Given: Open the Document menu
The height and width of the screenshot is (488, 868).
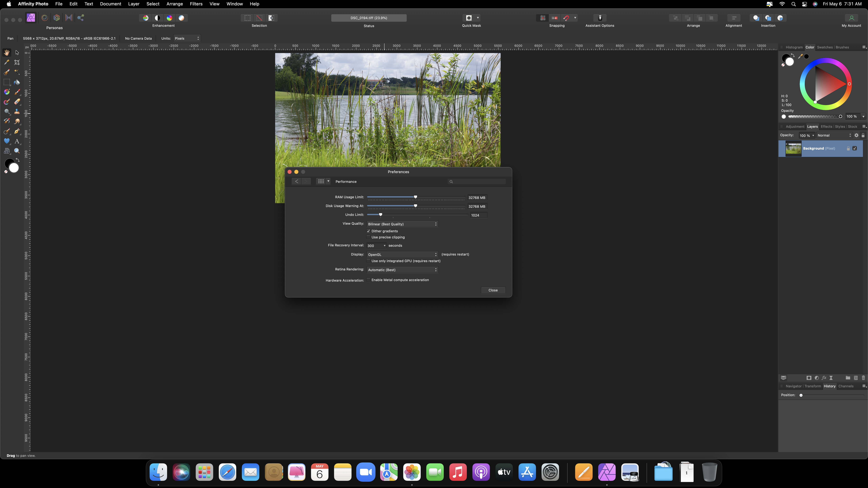Looking at the screenshot, I should [x=111, y=4].
